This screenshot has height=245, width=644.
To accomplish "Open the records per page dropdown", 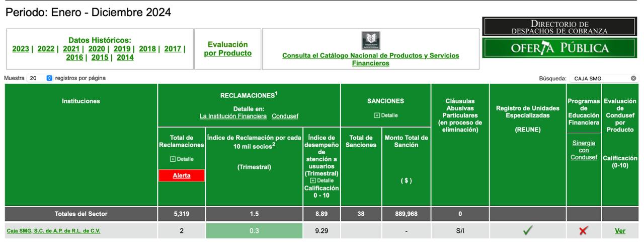I will [x=40, y=78].
